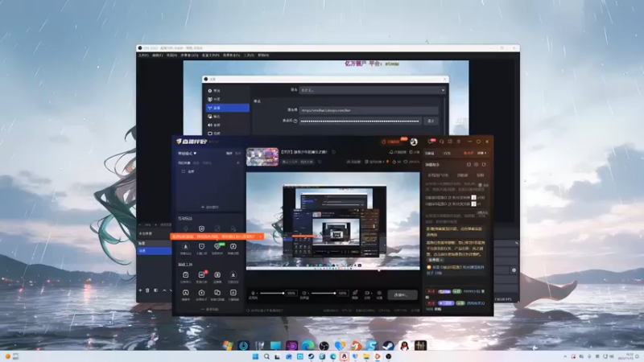
Task: Click the user avatar in the live companion header
Action: click(x=414, y=142)
